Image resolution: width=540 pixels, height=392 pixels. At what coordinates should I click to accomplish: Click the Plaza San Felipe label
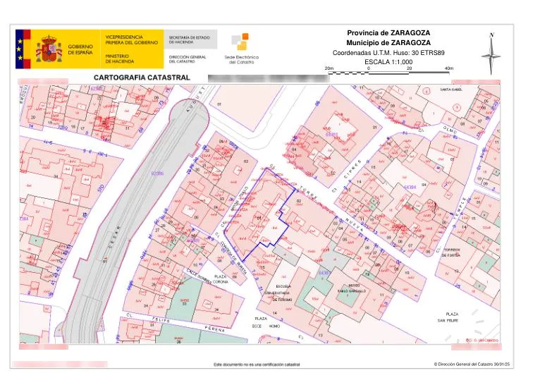pos(448,317)
